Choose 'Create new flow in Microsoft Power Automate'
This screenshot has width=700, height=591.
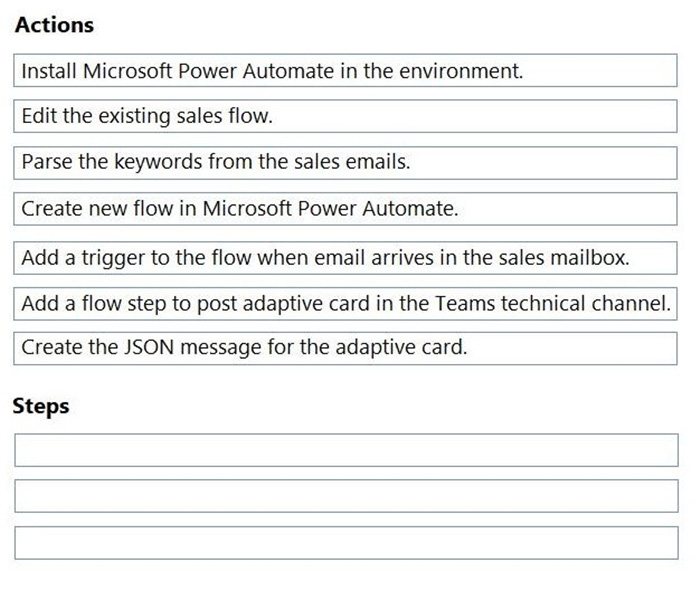[346, 208]
